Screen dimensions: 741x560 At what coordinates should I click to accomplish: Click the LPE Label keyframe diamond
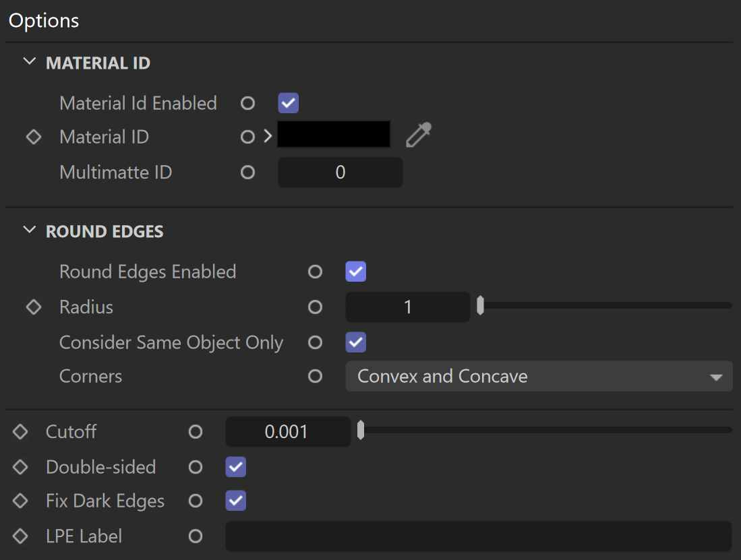20,536
